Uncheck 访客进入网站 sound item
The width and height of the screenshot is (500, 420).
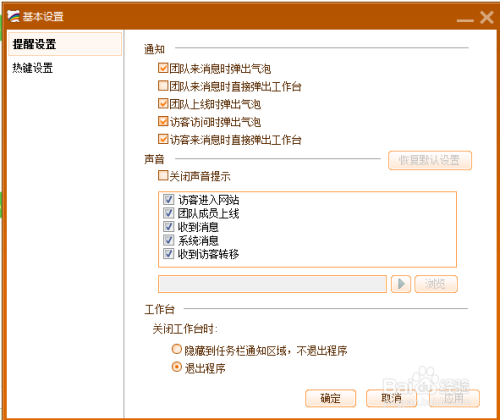168,200
